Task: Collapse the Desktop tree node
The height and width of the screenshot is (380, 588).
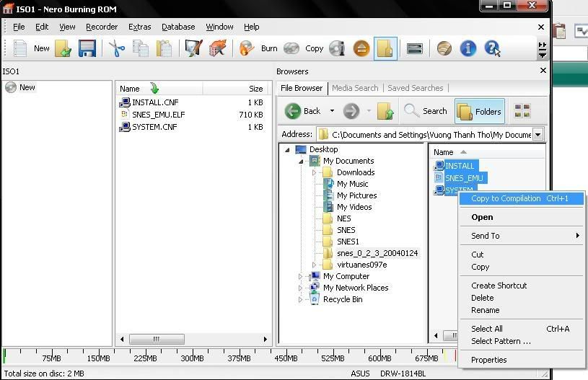Action: pyautogui.click(x=287, y=150)
